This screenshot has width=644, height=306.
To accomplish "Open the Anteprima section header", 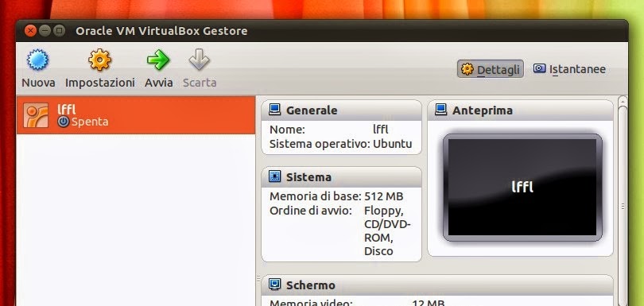I will (x=520, y=110).
